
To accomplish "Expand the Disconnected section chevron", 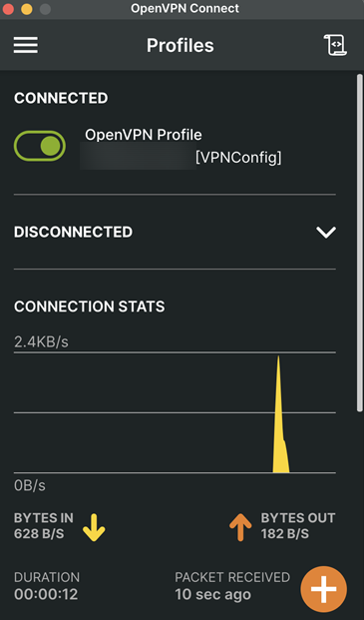I will click(x=326, y=232).
